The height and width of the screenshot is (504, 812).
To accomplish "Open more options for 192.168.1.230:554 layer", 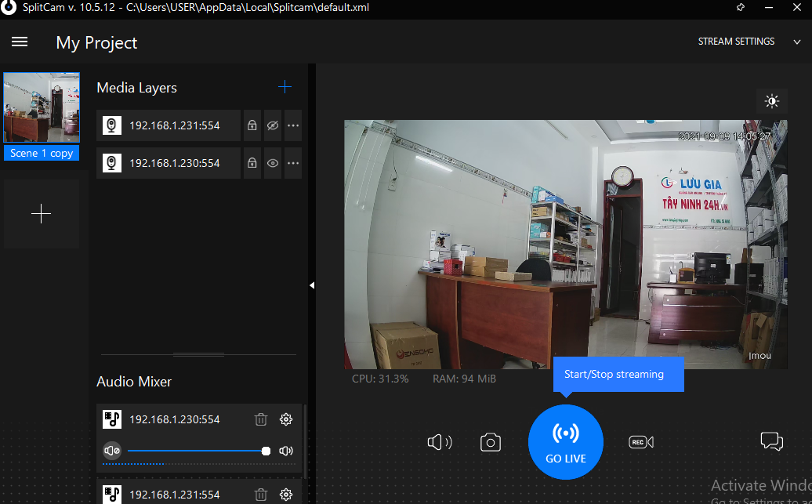I will (293, 163).
